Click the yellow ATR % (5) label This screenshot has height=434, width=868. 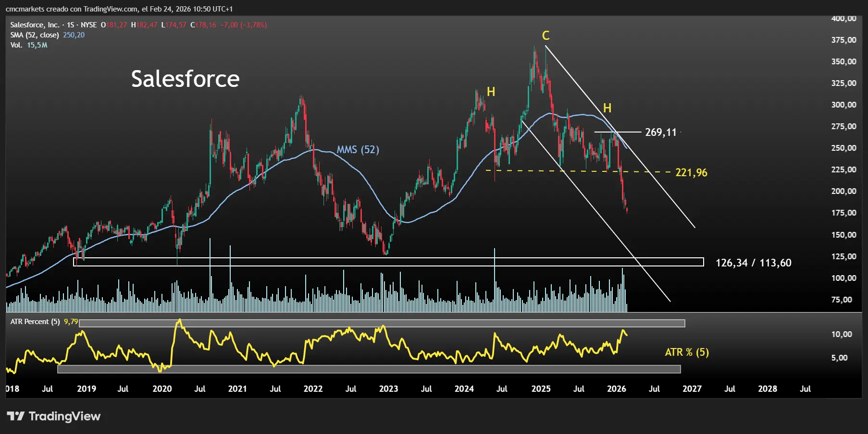click(x=687, y=352)
